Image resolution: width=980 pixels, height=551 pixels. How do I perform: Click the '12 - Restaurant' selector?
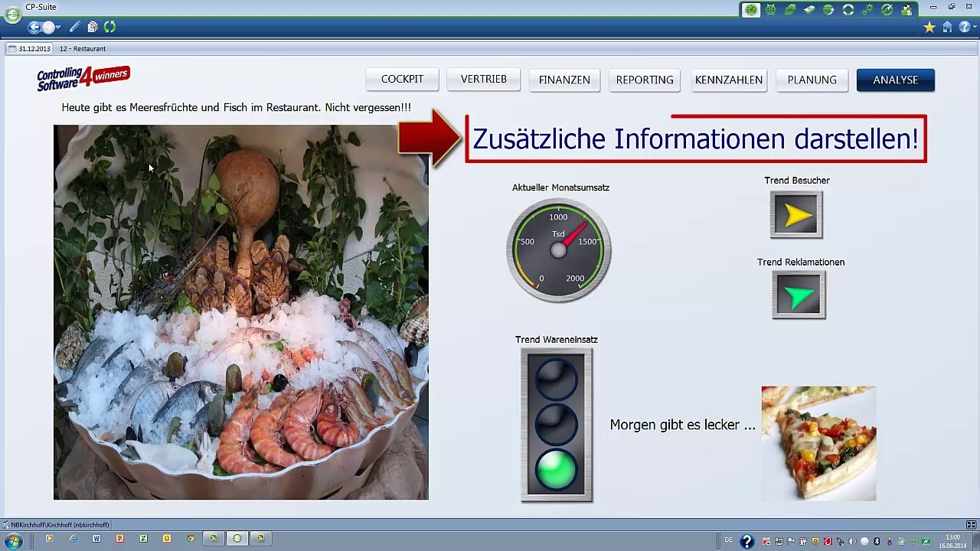(83, 48)
